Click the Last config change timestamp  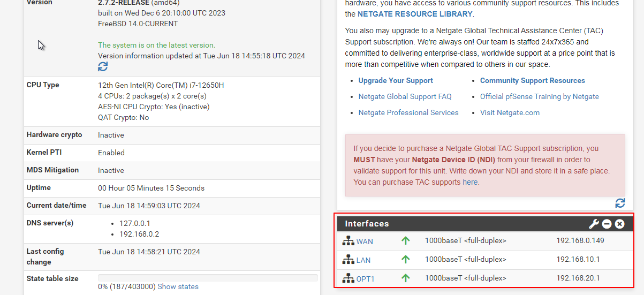(149, 252)
